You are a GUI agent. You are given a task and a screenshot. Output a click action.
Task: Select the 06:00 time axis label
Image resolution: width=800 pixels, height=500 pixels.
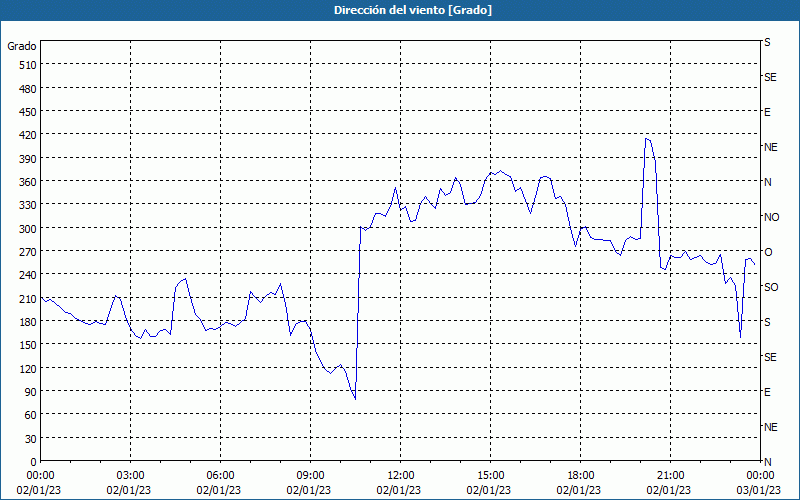[220, 476]
